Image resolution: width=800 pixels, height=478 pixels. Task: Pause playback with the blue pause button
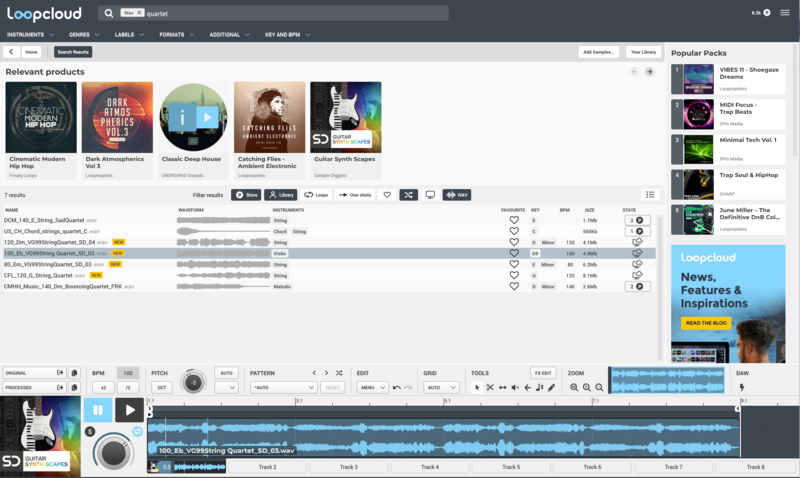98,410
